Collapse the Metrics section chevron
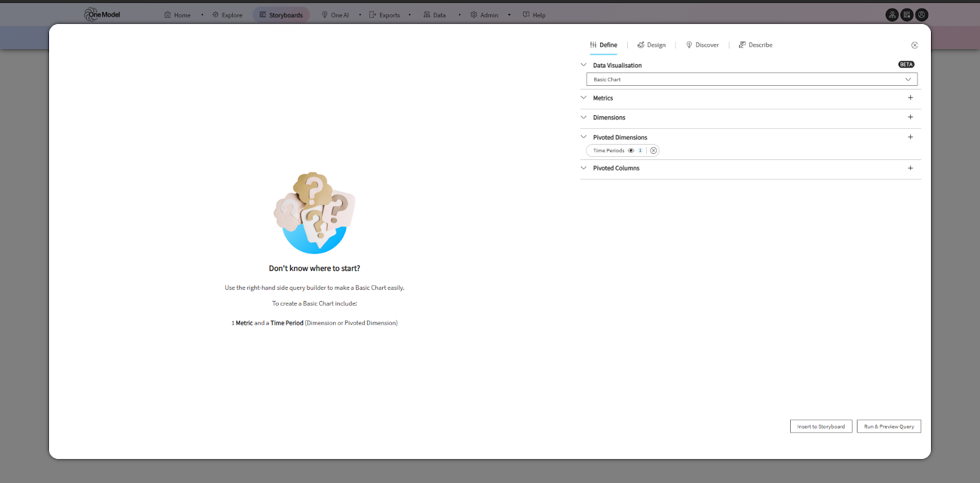This screenshot has width=980, height=483. click(584, 98)
